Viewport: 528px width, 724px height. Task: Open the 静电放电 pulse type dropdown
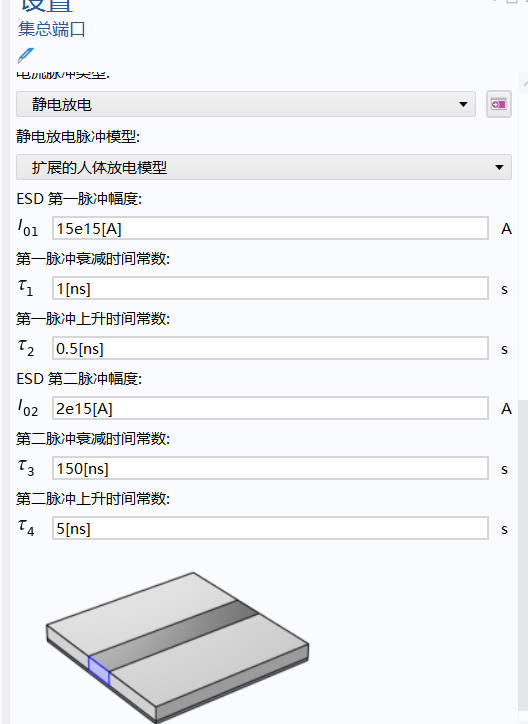point(246,104)
